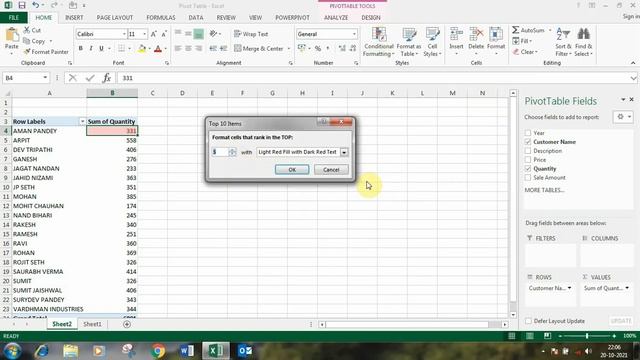The width and height of the screenshot is (640, 360).
Task: Click the UPDATE button in PivotTable Fields
Action: (621, 321)
